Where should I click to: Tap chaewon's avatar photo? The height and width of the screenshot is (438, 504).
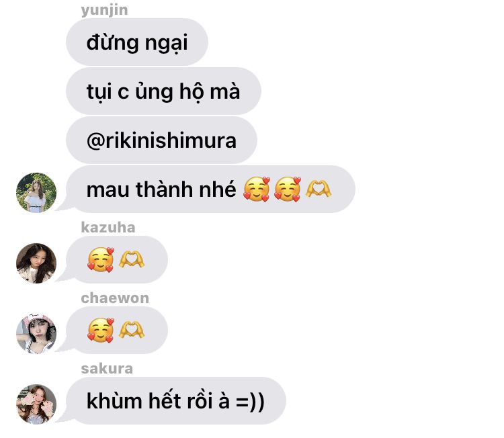coord(36,334)
